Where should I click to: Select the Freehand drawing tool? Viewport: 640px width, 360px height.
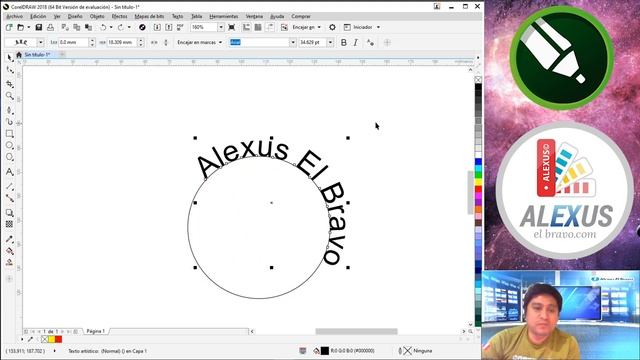click(10, 110)
